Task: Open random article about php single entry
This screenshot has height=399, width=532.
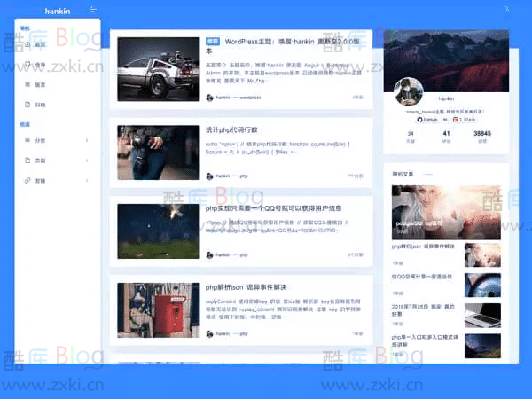Action: (425, 340)
